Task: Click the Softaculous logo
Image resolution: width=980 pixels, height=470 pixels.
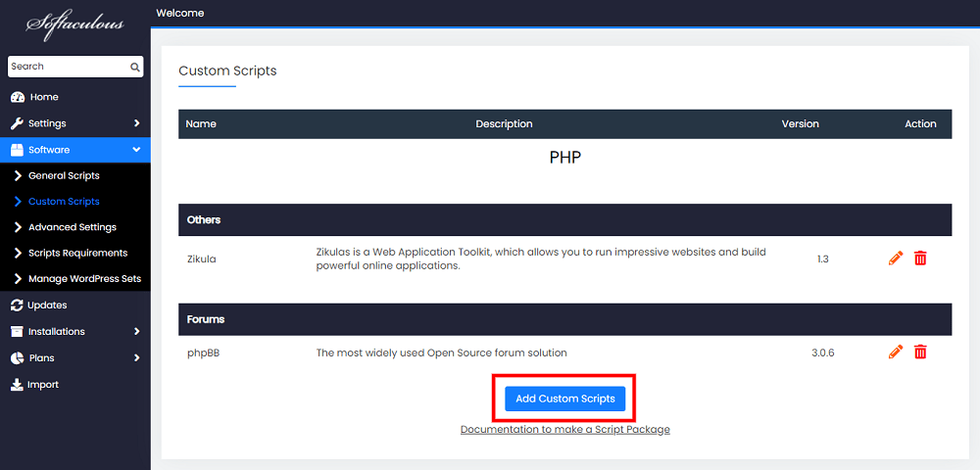Action: pyautogui.click(x=75, y=25)
